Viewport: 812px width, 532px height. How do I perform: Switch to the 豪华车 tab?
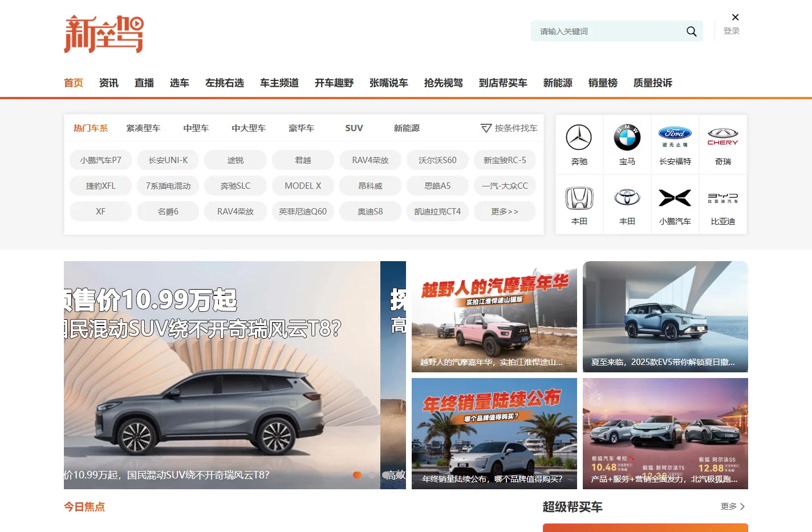[301, 128]
